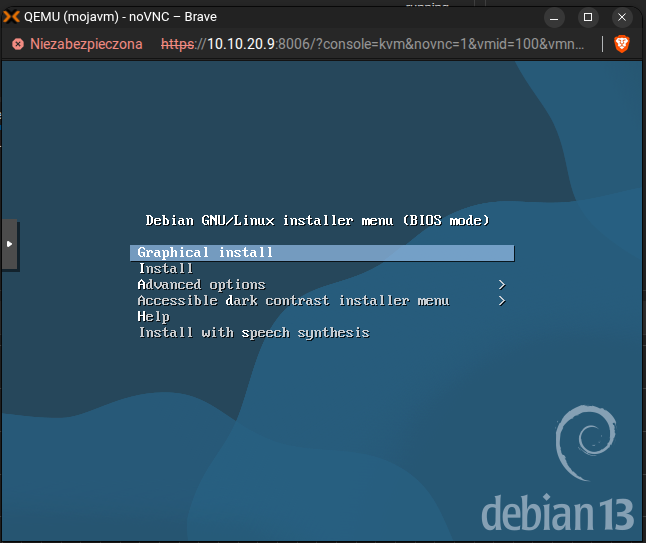
Task: Click the Niezabezpieczona security label
Action: coord(86,44)
